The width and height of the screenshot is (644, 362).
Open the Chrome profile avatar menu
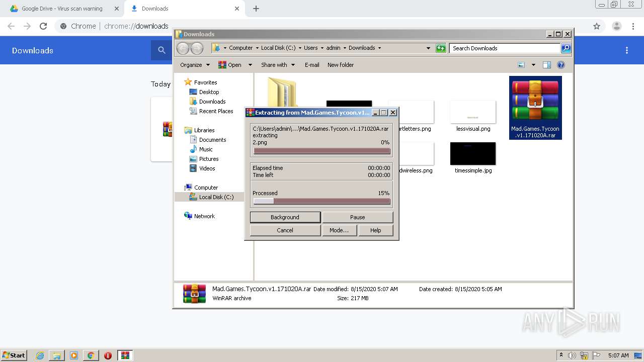(x=616, y=26)
